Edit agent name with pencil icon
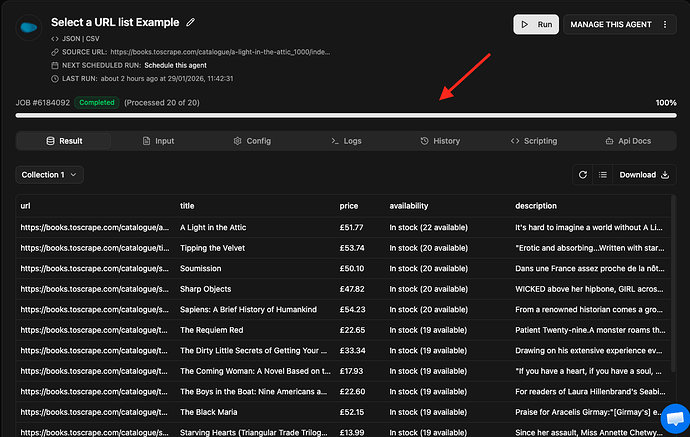 coord(190,22)
